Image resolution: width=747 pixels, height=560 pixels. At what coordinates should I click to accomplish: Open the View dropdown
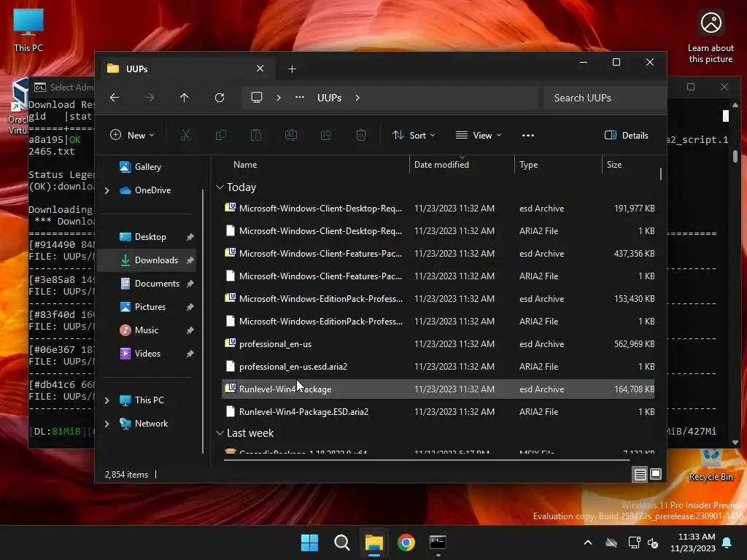coord(479,135)
